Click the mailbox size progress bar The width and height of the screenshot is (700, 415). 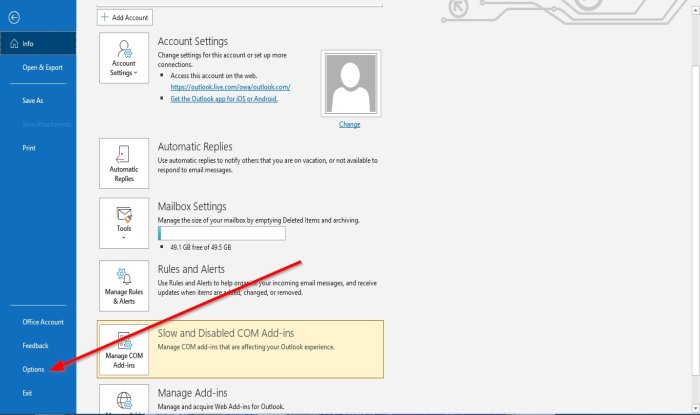pyautogui.click(x=222, y=233)
